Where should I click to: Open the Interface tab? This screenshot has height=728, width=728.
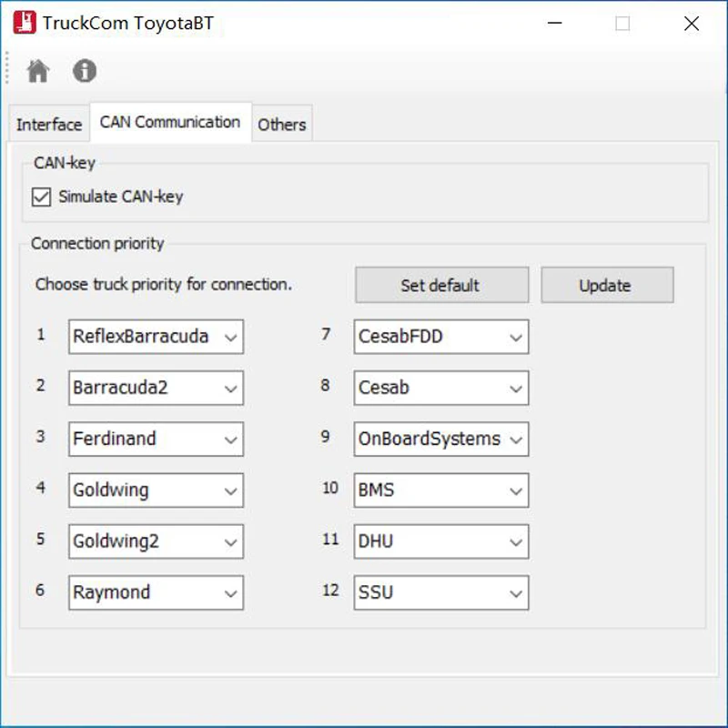[x=49, y=125]
